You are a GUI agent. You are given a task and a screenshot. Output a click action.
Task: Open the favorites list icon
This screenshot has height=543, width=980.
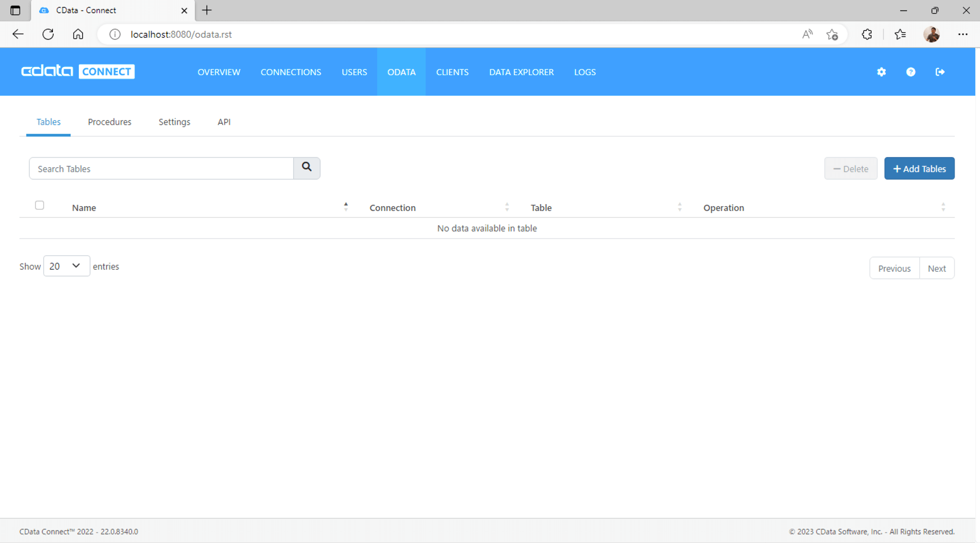click(x=900, y=34)
